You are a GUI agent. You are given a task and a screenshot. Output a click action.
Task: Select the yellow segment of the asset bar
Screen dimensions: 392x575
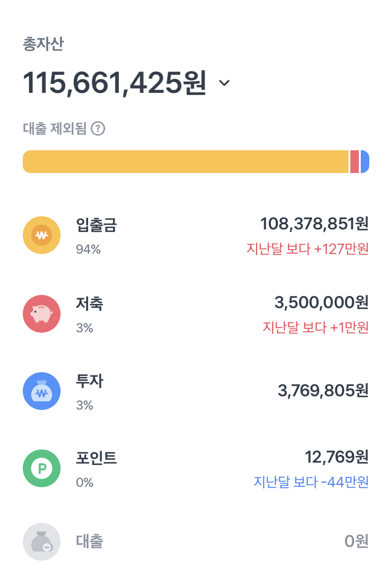[186, 162]
